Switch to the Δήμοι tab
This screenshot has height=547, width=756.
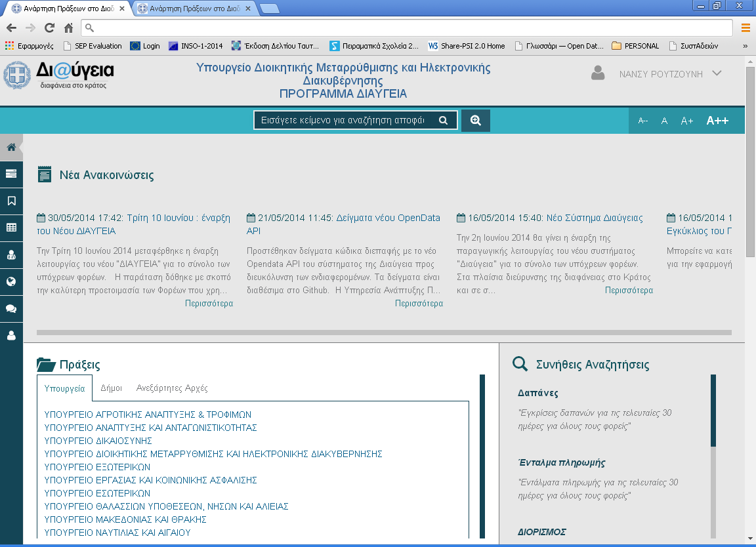pos(111,388)
